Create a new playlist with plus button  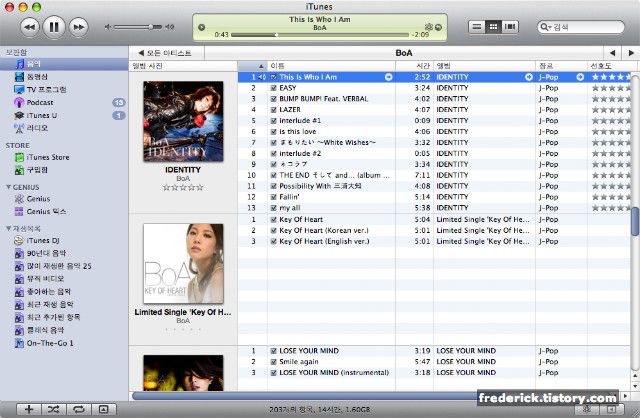click(x=29, y=409)
